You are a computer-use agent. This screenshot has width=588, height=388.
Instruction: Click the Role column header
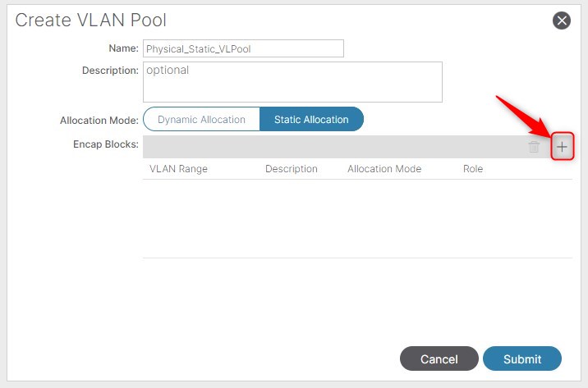[473, 169]
